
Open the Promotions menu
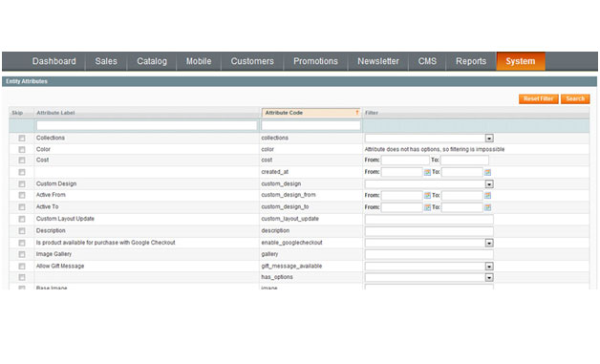[x=315, y=61]
